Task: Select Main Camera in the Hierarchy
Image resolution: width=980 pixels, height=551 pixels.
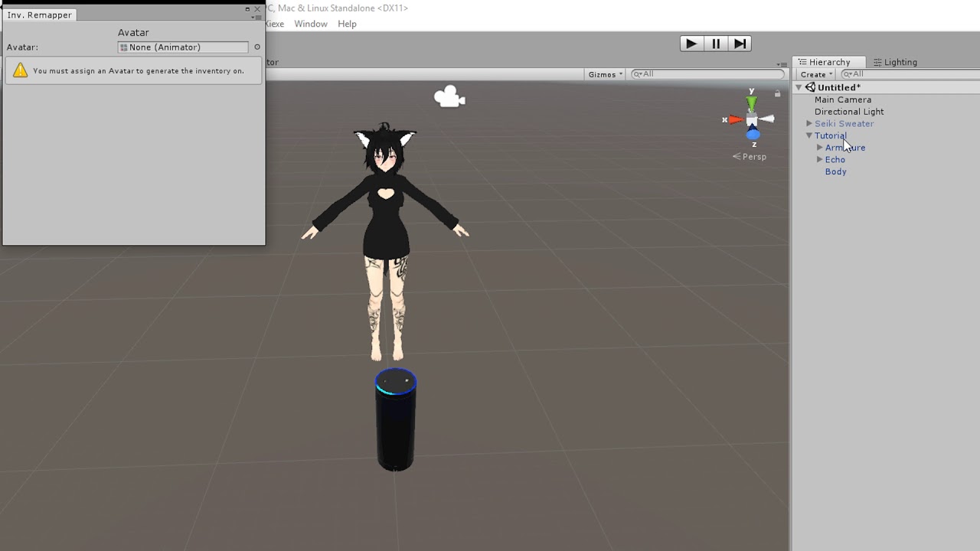Action: coord(842,99)
